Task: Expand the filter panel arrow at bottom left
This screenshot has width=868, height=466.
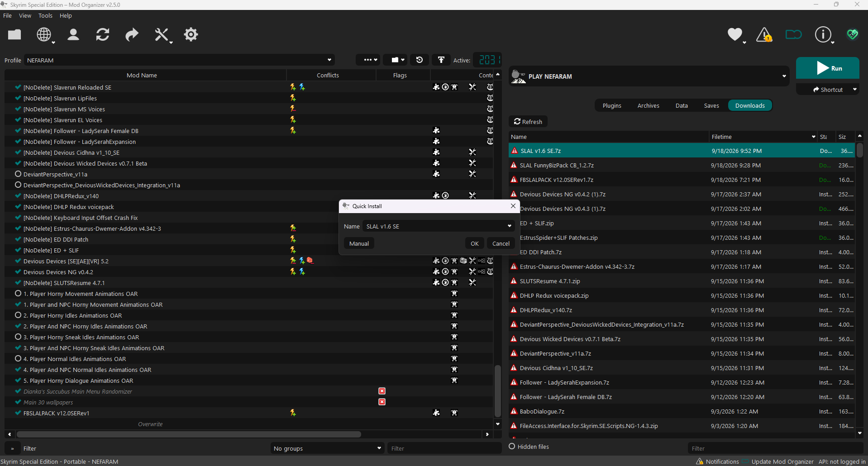Action: pyautogui.click(x=12, y=449)
